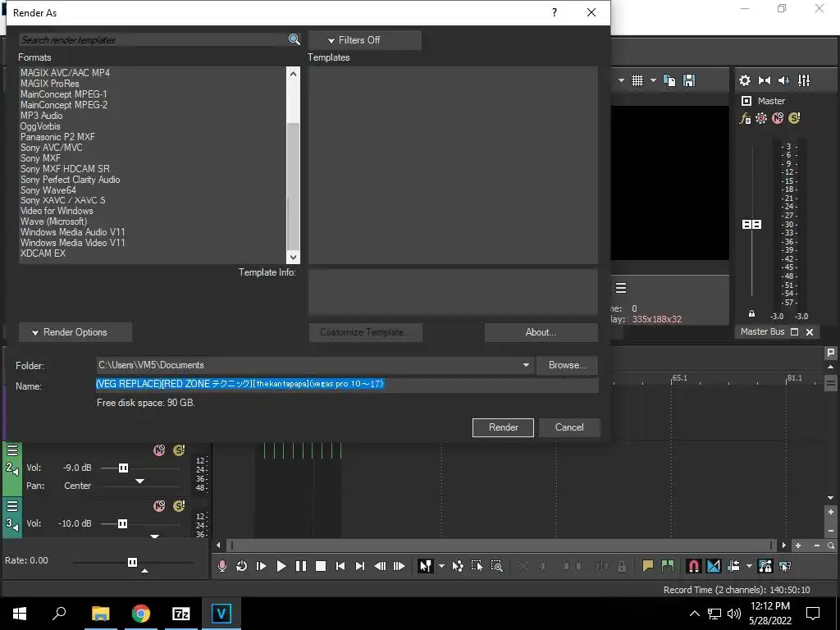Save snapshot to file icon in preview
This screenshot has height=630, width=840.
[x=689, y=80]
